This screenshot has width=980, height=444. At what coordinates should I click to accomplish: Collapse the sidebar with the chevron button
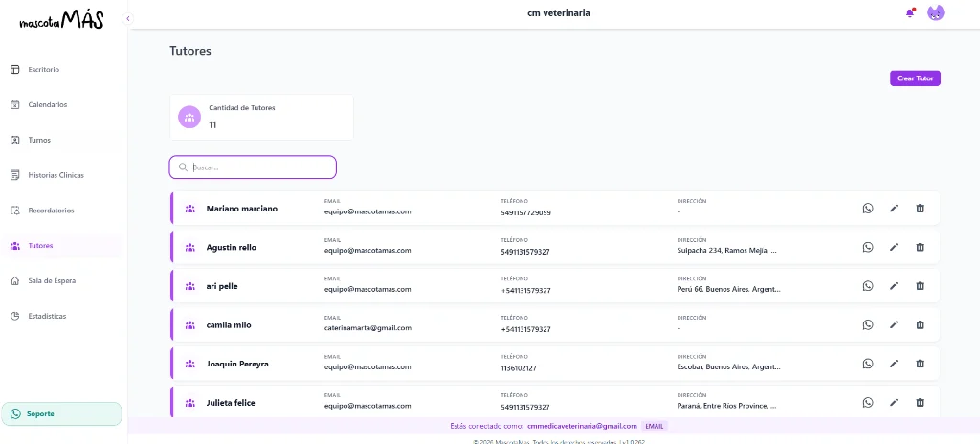click(x=128, y=19)
